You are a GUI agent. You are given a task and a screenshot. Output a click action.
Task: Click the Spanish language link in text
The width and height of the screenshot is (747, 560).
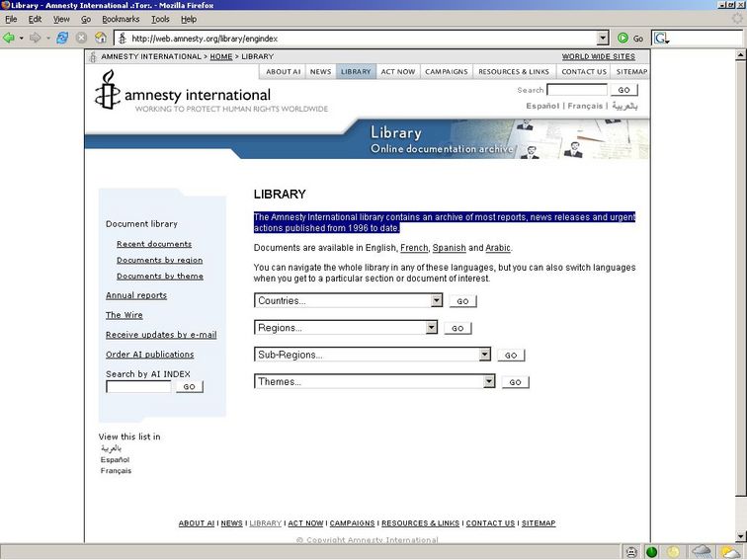[x=450, y=248]
